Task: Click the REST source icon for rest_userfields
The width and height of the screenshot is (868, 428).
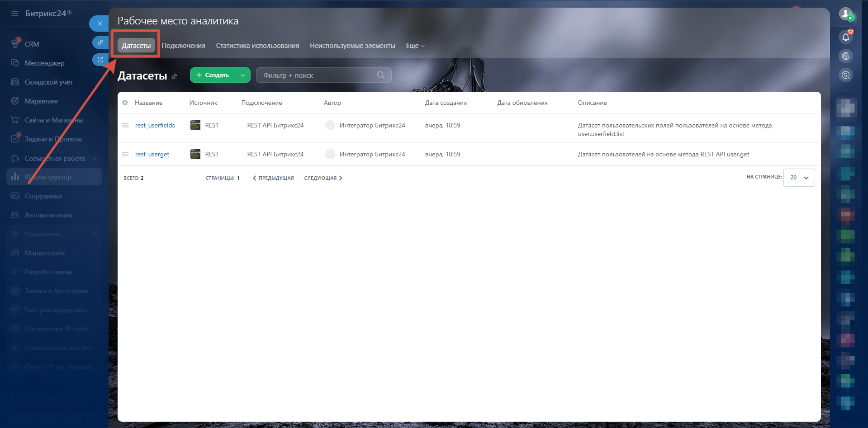Action: coord(195,125)
